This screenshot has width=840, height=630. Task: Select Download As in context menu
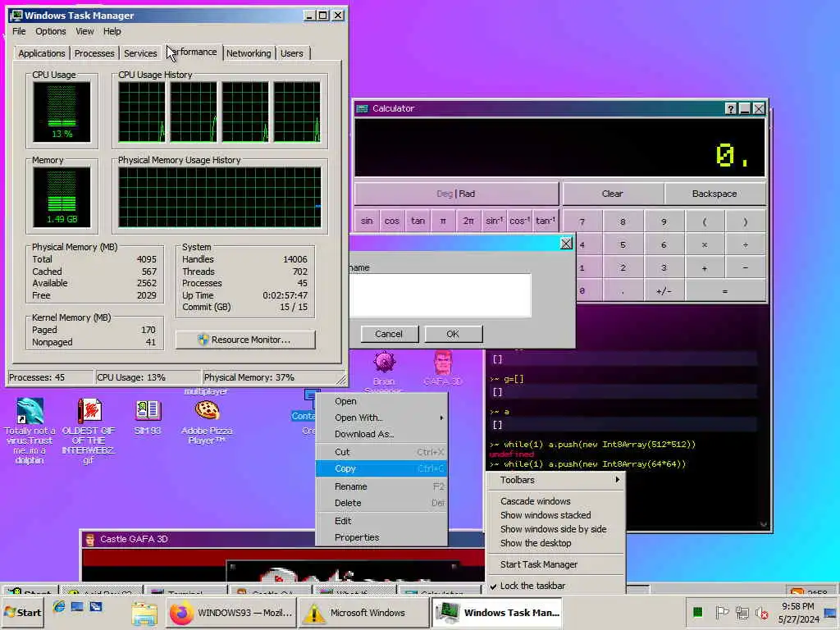[381, 435]
